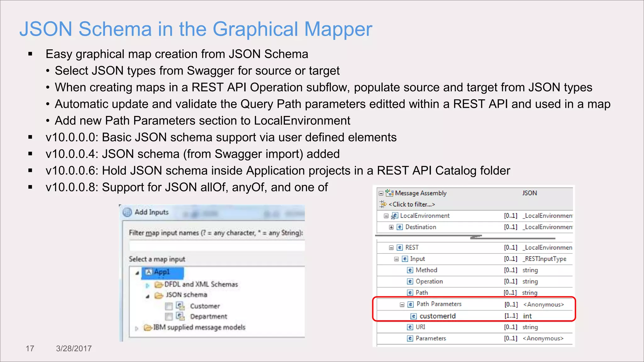Screen dimensions: 644x362
Task: Collapse the JSON schema folder
Action: pos(147,296)
